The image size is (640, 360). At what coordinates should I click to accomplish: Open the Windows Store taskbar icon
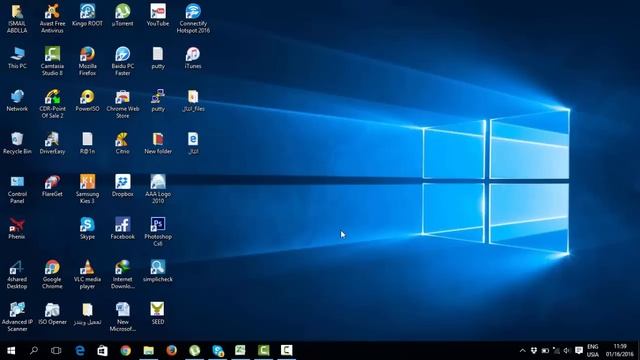coord(102,351)
